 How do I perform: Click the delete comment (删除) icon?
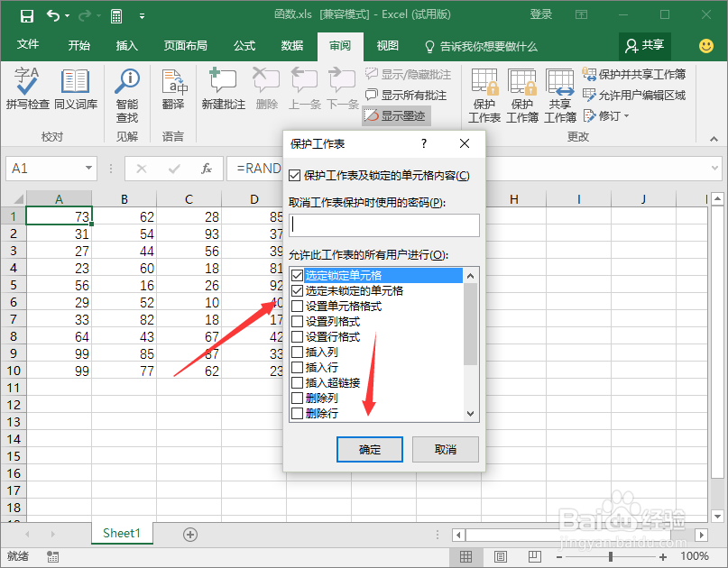pyautogui.click(x=266, y=89)
